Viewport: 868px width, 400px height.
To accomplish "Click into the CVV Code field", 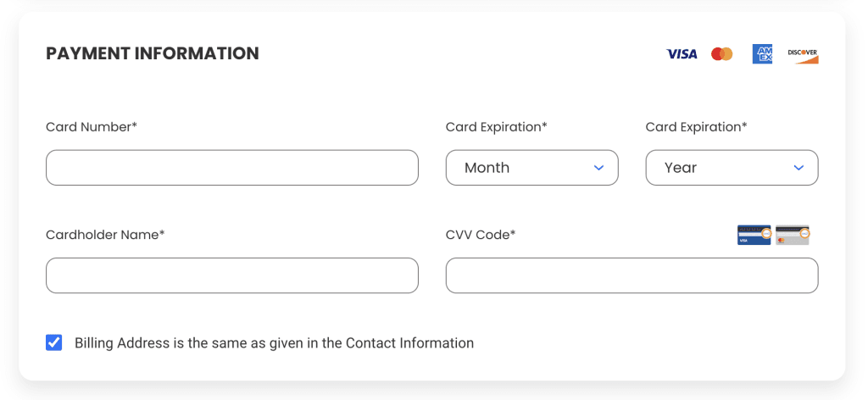I will tap(632, 275).
